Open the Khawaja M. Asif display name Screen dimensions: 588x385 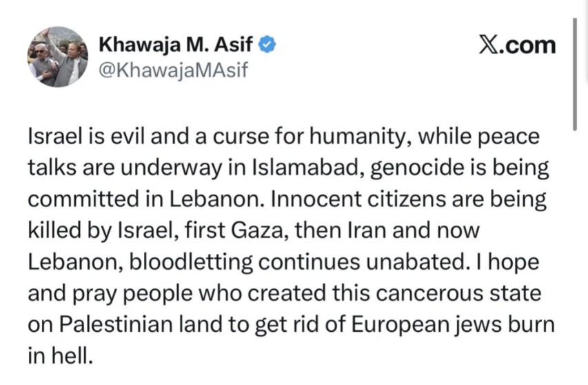176,45
